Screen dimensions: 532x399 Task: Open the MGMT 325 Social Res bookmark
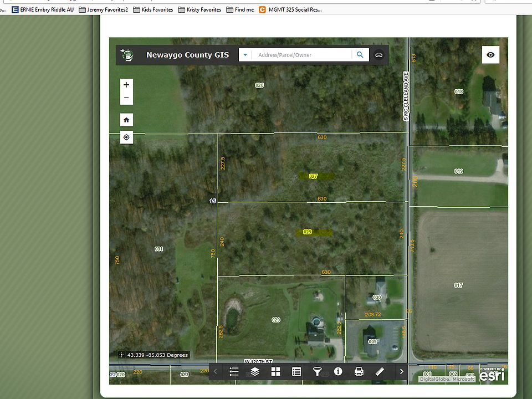click(290, 9)
